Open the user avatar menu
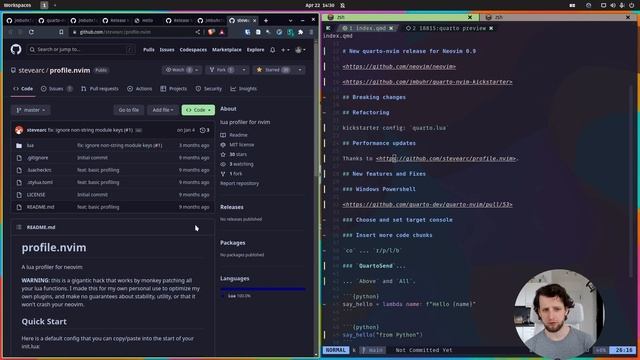Screen dimensions: 640x360 (300, 50)
